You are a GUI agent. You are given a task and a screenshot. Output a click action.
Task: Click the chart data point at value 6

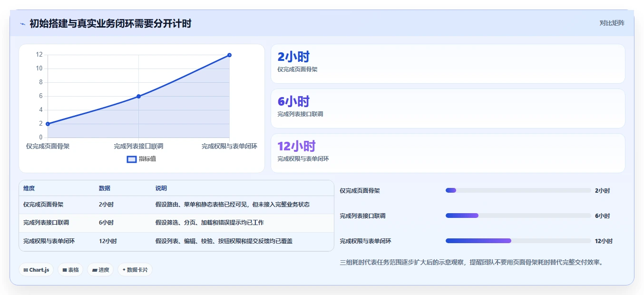point(138,96)
